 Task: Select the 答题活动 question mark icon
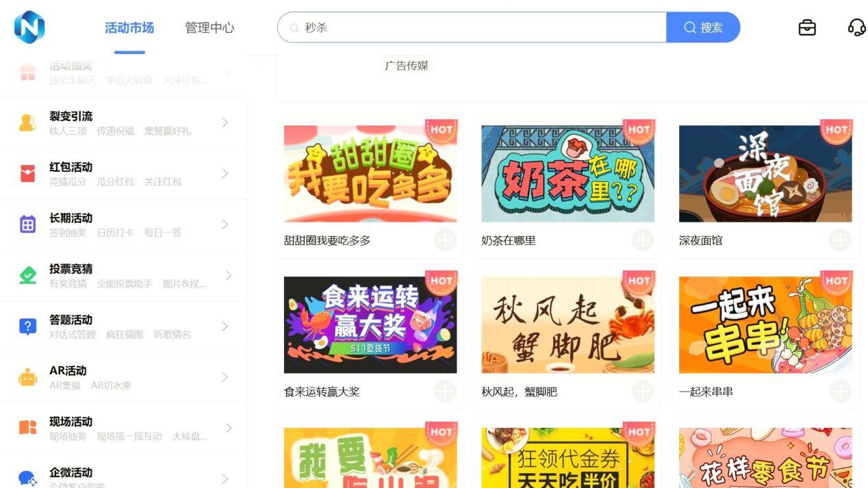pos(27,326)
